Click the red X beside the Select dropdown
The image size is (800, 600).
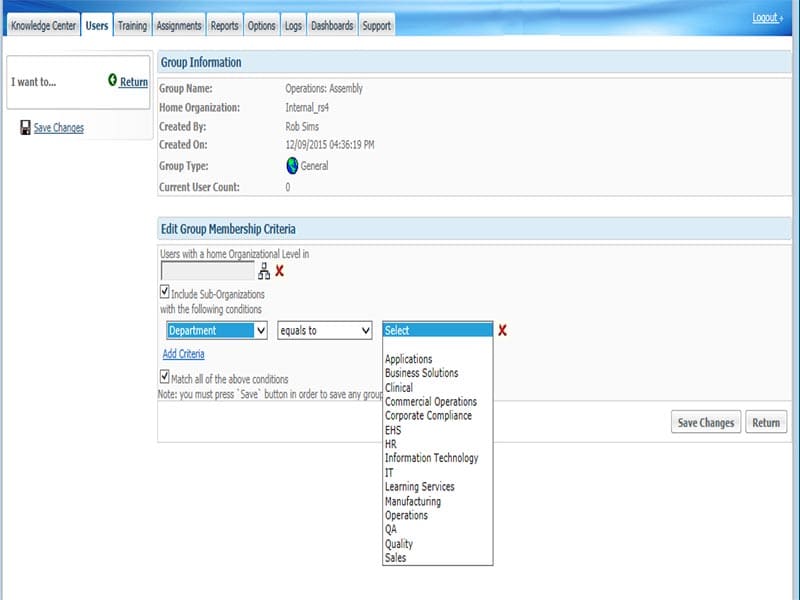coord(505,329)
